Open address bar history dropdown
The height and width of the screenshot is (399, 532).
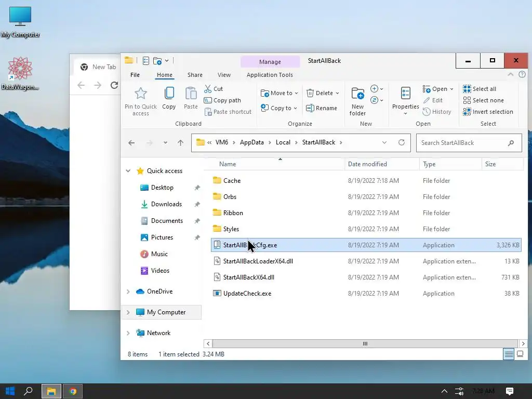[384, 142]
